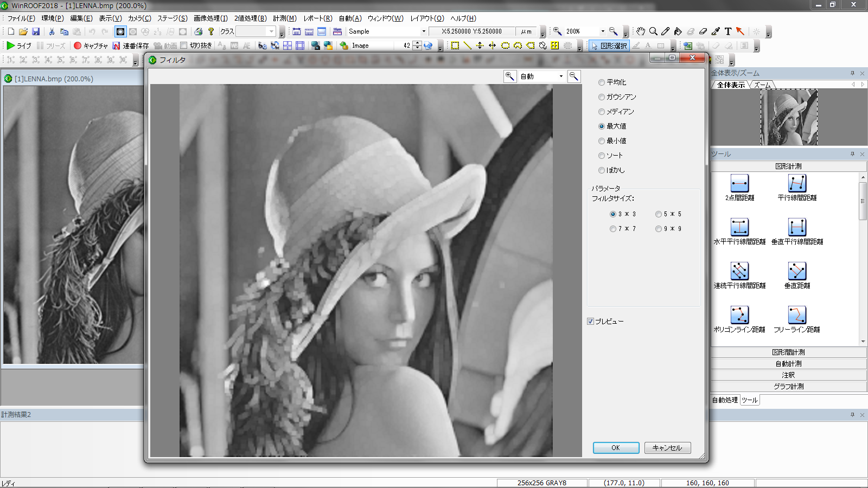Select the 最小値 filter option

point(612,141)
